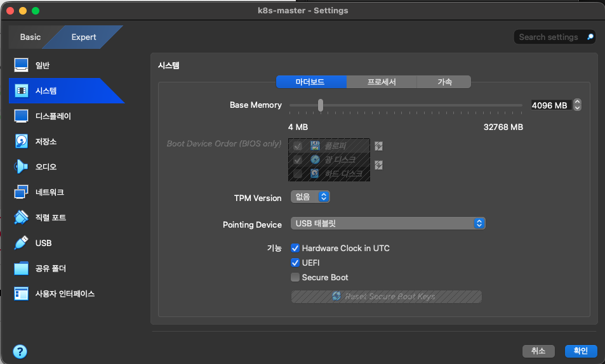Select 오디오 label in settings sidebar
This screenshot has height=364, width=605.
46,167
